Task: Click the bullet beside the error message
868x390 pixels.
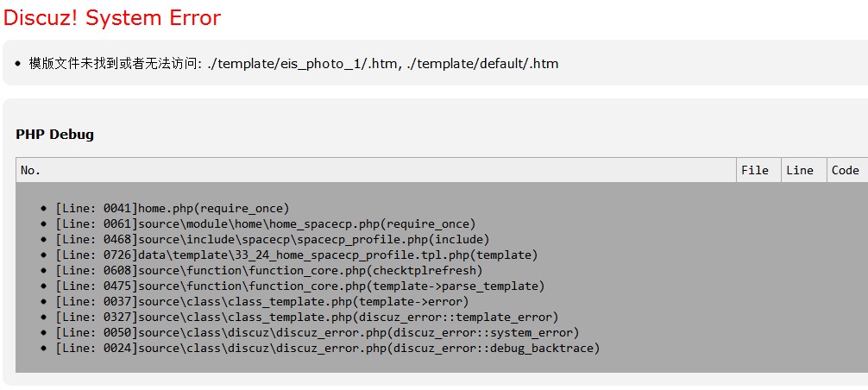Action: (x=18, y=64)
